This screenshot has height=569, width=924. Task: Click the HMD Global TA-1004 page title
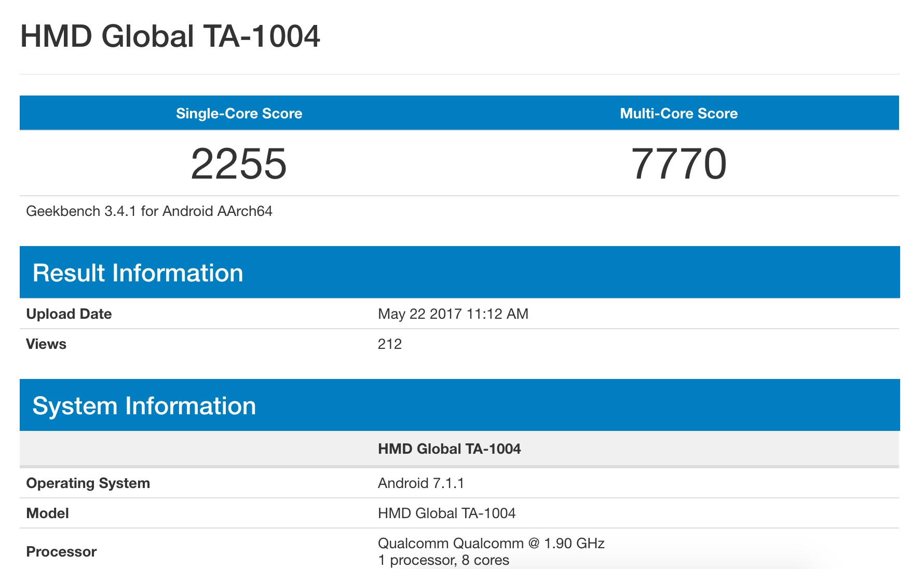pos(170,36)
